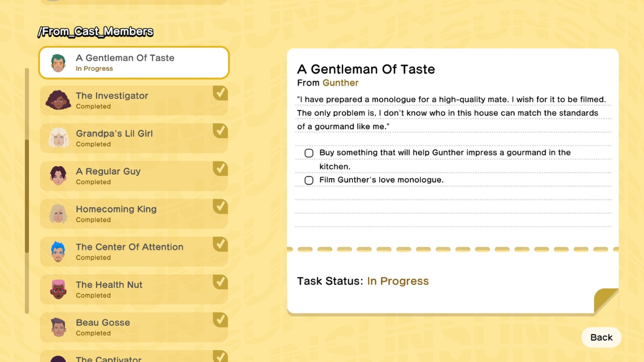This screenshot has height=362, width=644.
Task: Click the blue-haired Center Of Attention avatar
Action: [x=58, y=252]
